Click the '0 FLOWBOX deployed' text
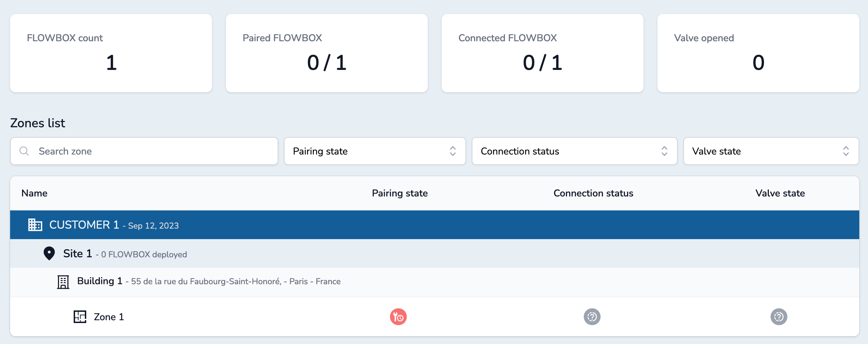The width and height of the screenshot is (868, 344). coord(144,255)
